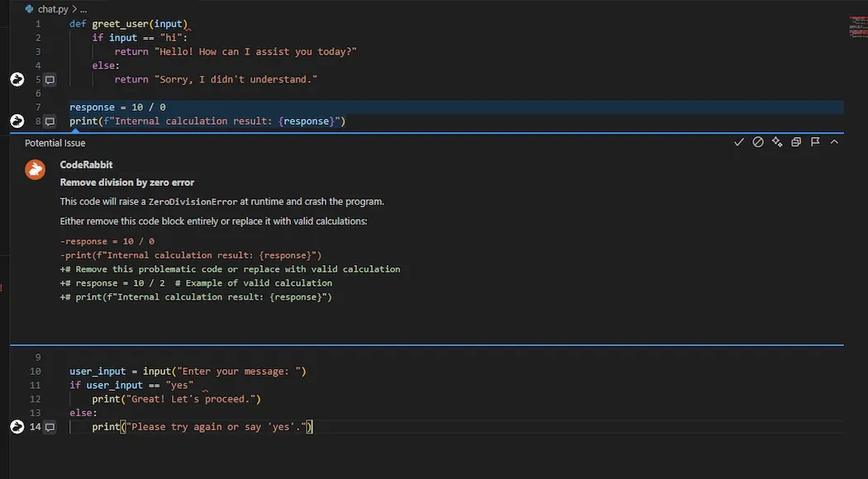Image resolution: width=868 pixels, height=479 pixels.
Task: Click the flag icon in comment toolbar
Action: [815, 143]
